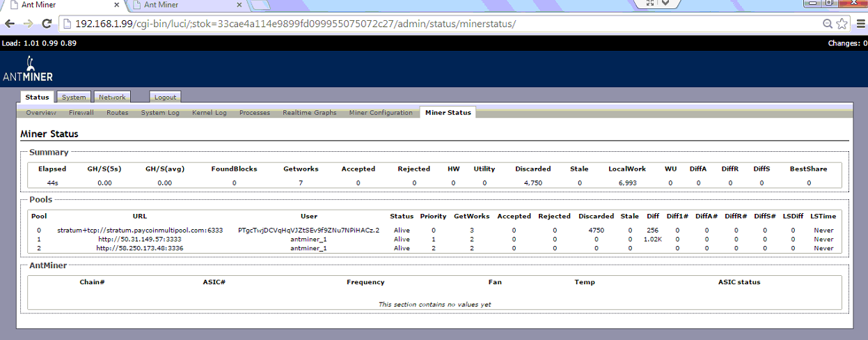The image size is (868, 340).
Task: Open the System main tab
Action: coord(74,97)
